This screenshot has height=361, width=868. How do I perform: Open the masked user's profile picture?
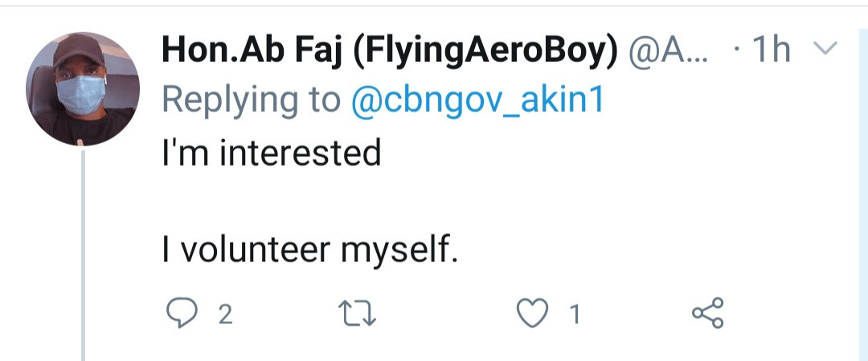point(84,89)
